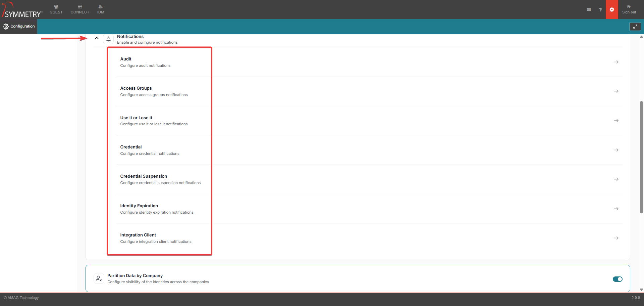Image resolution: width=644 pixels, height=306 pixels.
Task: Select the Configuration tab
Action: [x=19, y=27]
